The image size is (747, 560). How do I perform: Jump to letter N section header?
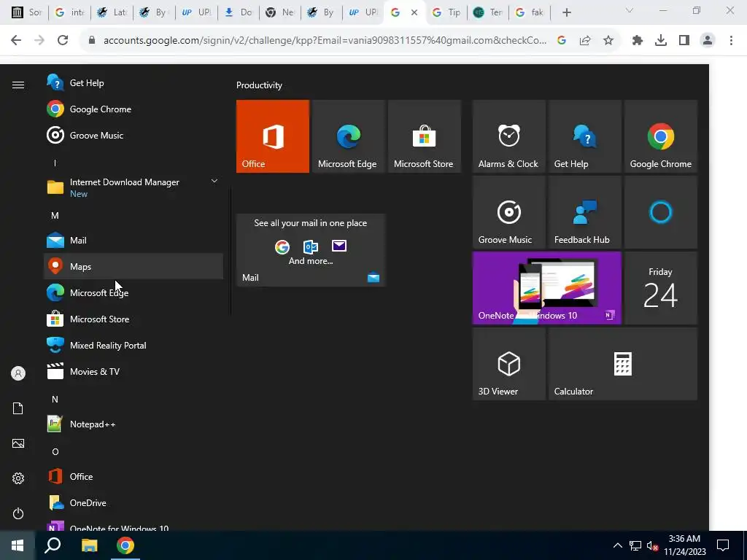coord(55,400)
